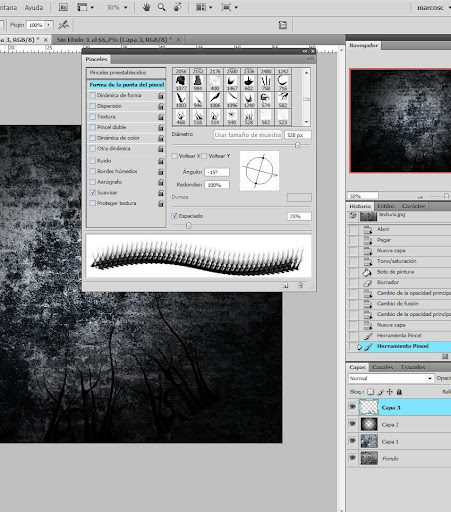Screen dimensions: 451x512
Task: Lock layer position icon in Capas
Action: pyautogui.click(x=390, y=392)
